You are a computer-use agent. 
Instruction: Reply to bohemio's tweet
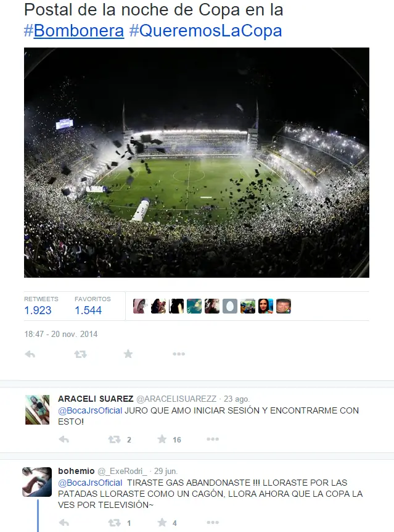[x=64, y=523]
